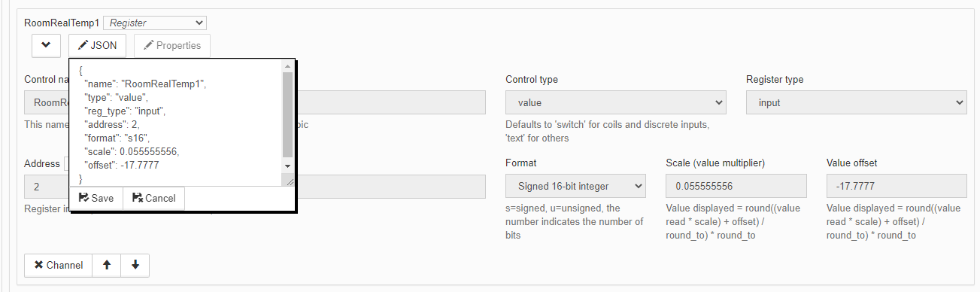Click the JSON editor scrollbar down arrow
The image size is (980, 292).
click(x=287, y=166)
